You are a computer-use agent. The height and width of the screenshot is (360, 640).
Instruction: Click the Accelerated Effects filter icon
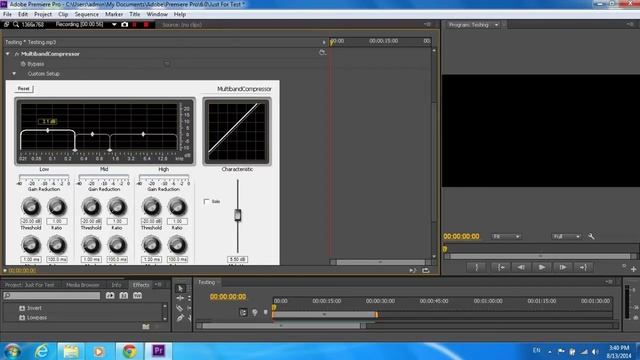click(110, 296)
